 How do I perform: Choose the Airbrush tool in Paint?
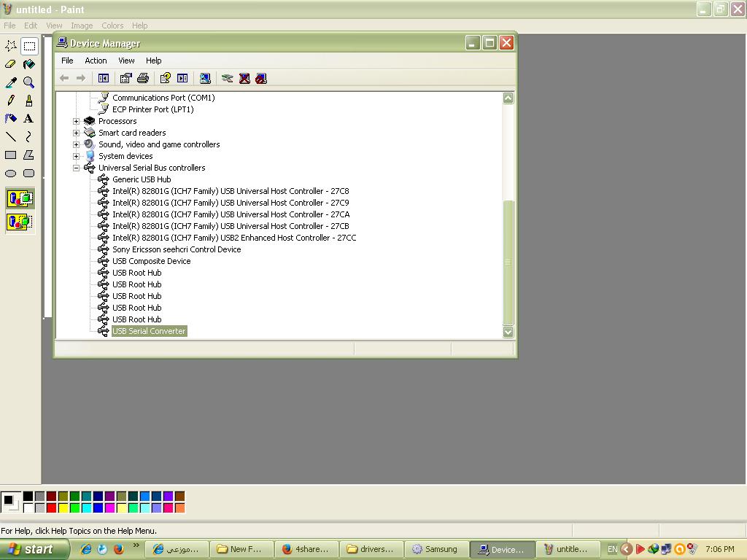[10, 119]
